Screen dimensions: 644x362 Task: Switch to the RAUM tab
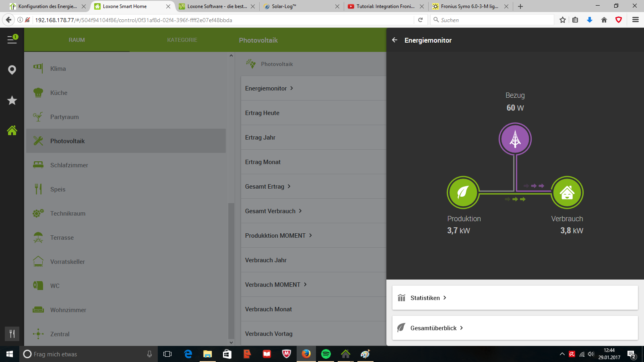[77, 40]
